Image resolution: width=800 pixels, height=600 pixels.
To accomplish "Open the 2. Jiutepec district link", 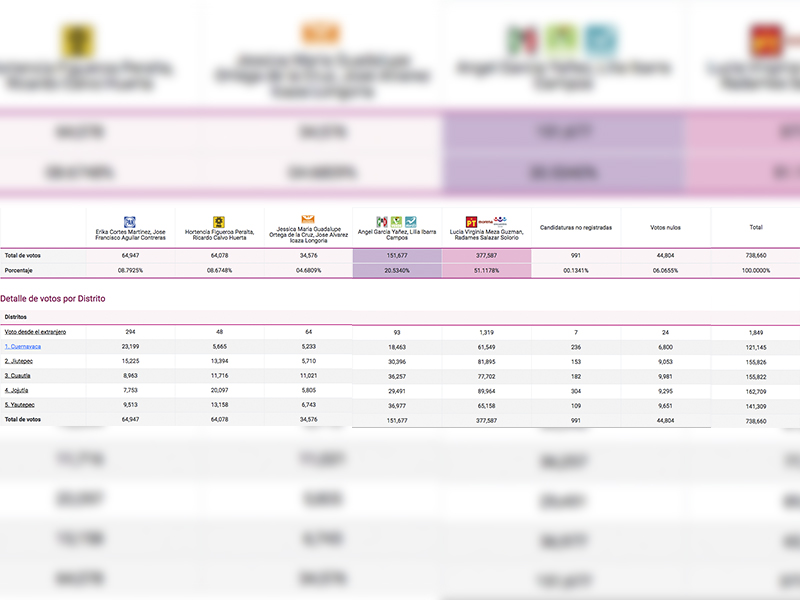I will pos(18,361).
